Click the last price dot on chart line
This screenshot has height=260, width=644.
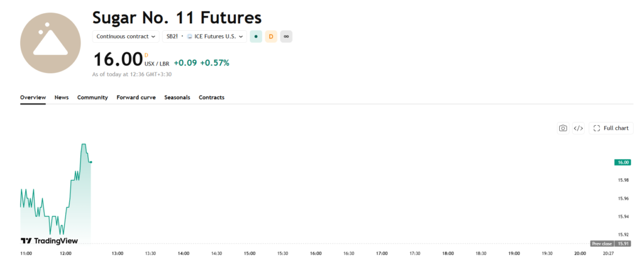91,162
